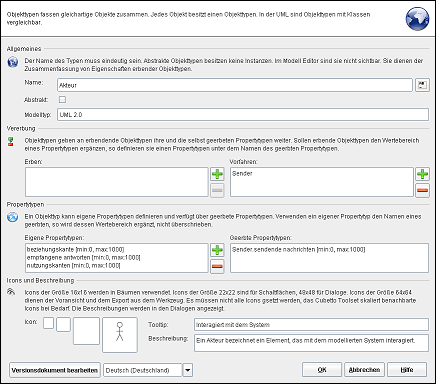Viewport: 436px width, 384px height.
Task: Click the Beschreibung text field
Action: 311,343
